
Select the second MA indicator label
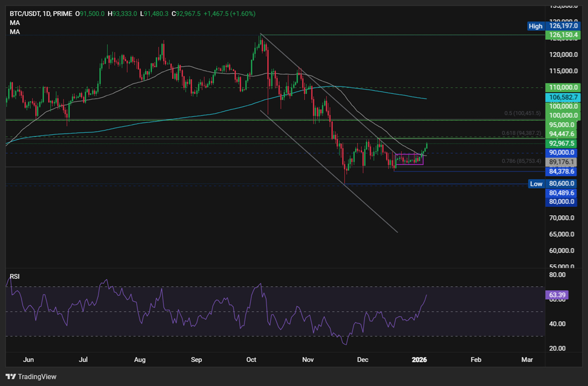(15, 31)
